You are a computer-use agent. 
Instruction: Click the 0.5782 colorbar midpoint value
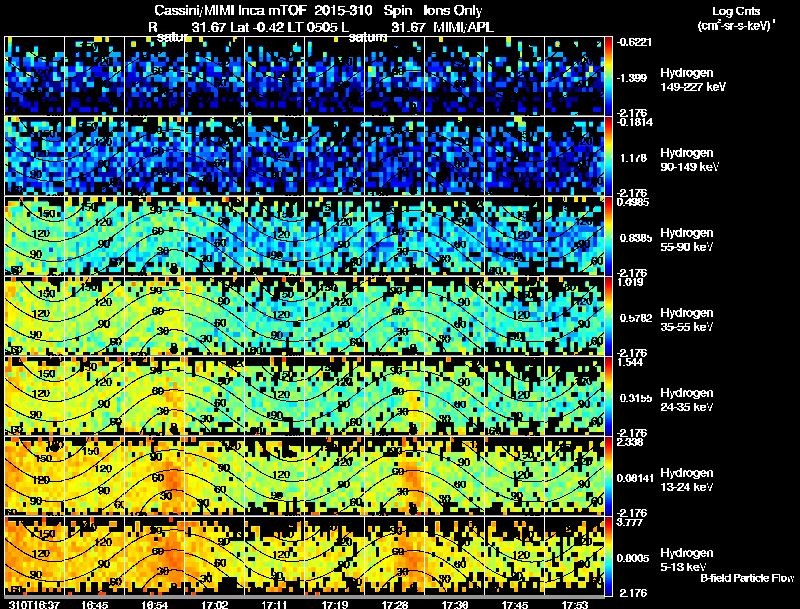point(636,318)
